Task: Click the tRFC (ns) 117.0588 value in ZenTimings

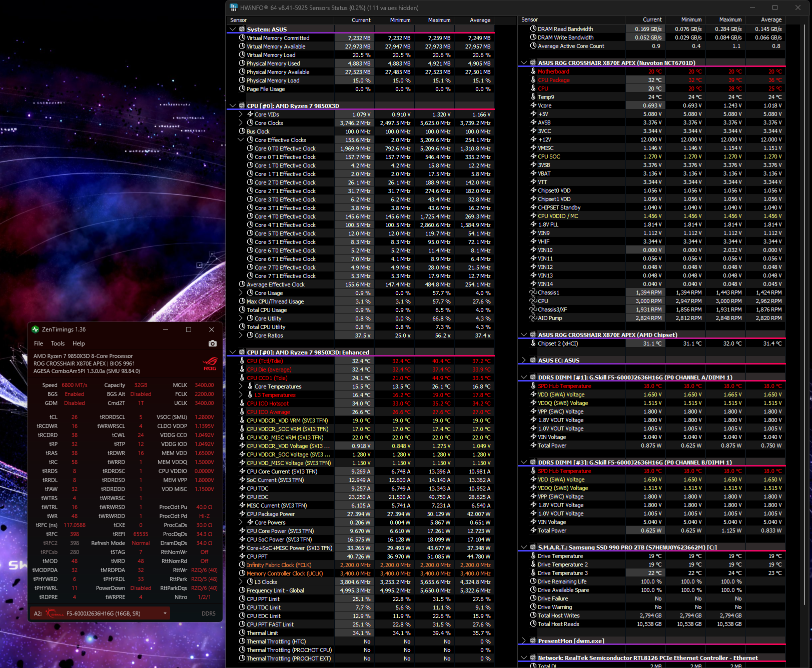Action: [x=75, y=525]
